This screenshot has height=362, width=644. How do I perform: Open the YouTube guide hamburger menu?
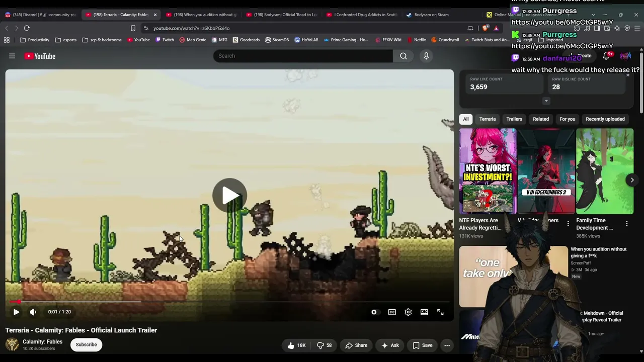pos(12,56)
